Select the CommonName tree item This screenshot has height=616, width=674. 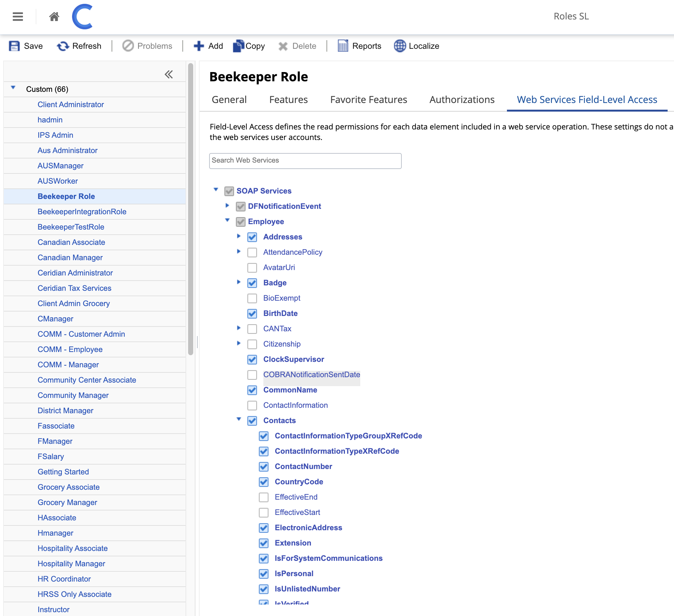tap(290, 390)
